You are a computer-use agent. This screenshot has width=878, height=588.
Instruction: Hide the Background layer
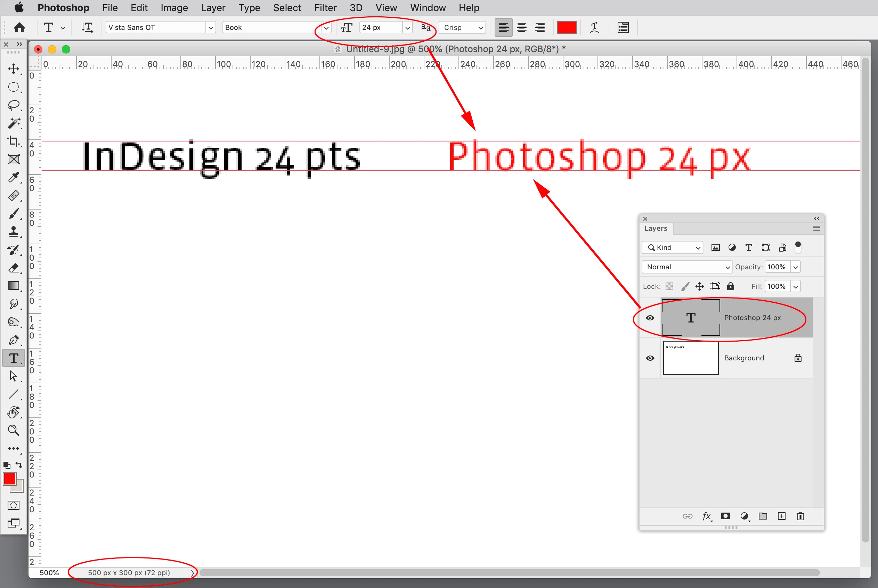[650, 358]
